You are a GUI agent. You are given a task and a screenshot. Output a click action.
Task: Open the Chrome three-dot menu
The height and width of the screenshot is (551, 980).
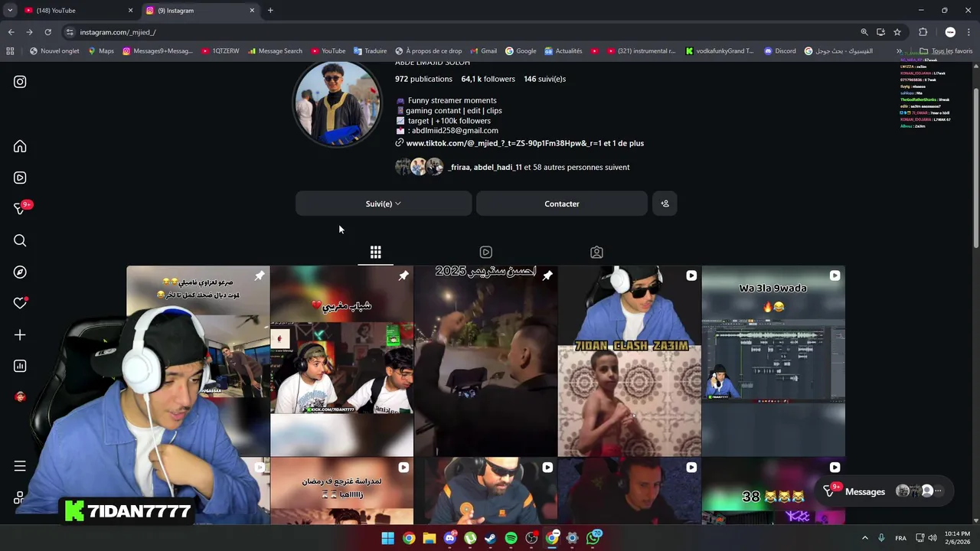969,32
